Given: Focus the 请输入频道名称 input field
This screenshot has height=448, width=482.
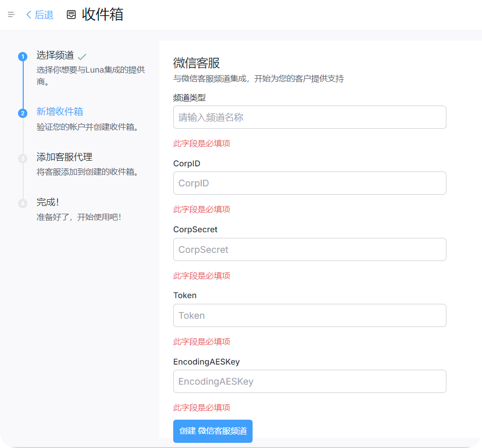Looking at the screenshot, I should point(309,117).
